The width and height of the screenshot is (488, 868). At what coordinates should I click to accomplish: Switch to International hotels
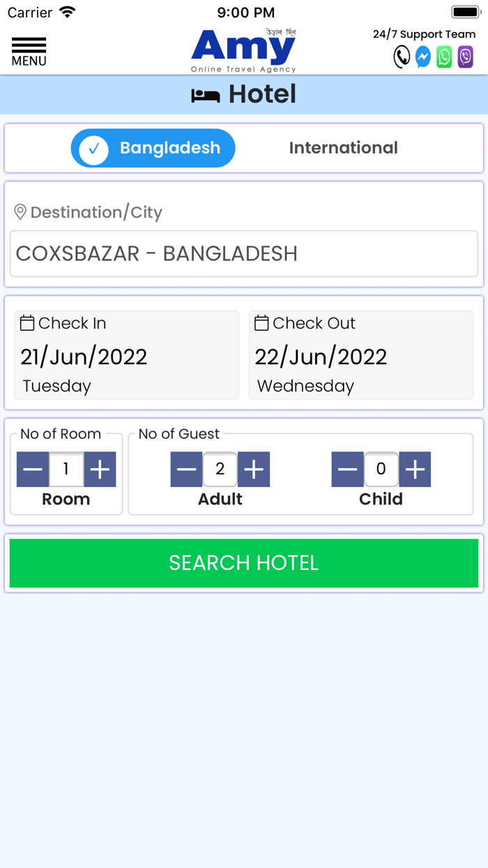(343, 148)
